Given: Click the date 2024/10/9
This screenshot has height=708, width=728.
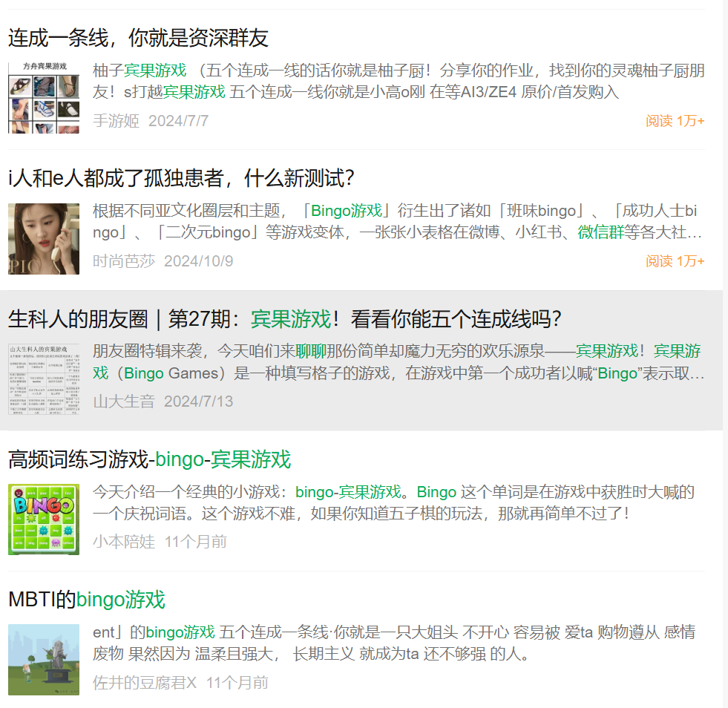Looking at the screenshot, I should [x=199, y=261].
